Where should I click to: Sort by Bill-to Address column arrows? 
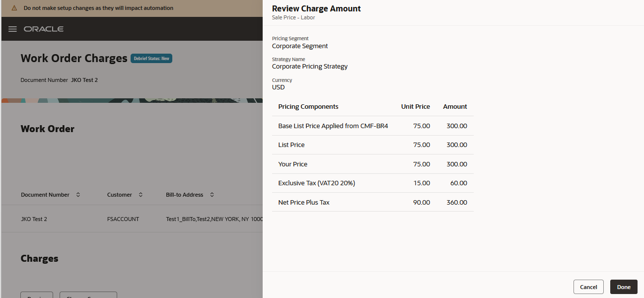[212, 195]
